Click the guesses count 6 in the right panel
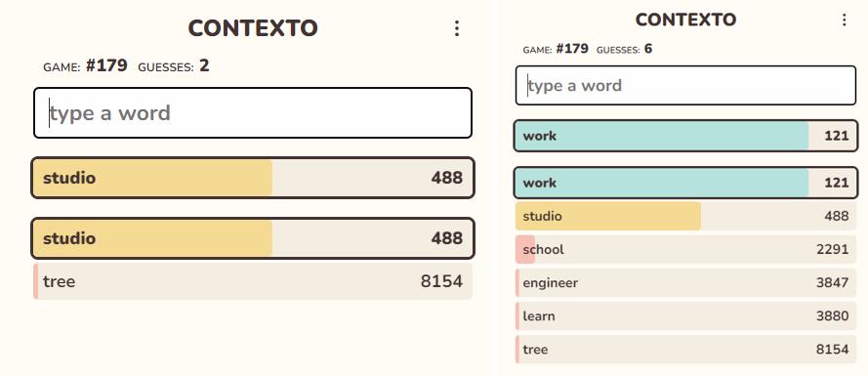 pyautogui.click(x=648, y=49)
